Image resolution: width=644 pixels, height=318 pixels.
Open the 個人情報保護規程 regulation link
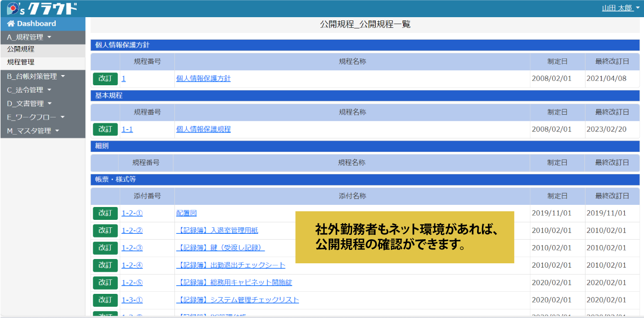202,129
